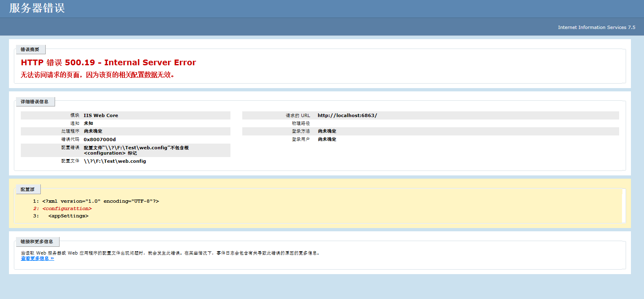Click the 登录方法 尚未确定 value
Image resolution: width=644 pixels, height=299 pixels.
pyautogui.click(x=327, y=131)
